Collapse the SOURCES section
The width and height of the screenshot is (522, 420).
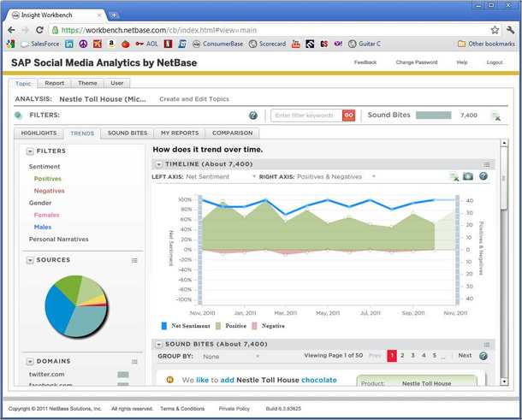(x=30, y=260)
